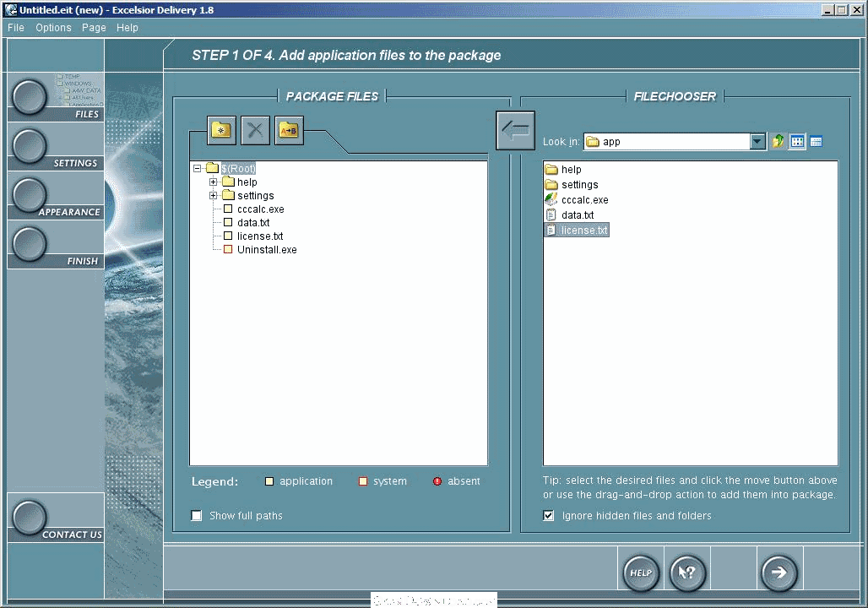Open the Options menu
This screenshot has width=868, height=608.
[x=54, y=28]
